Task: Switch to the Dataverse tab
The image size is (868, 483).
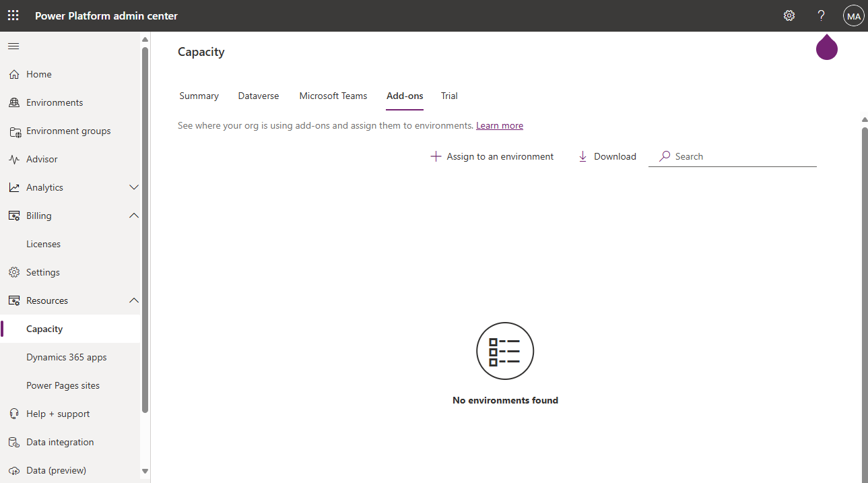Action: tap(259, 96)
